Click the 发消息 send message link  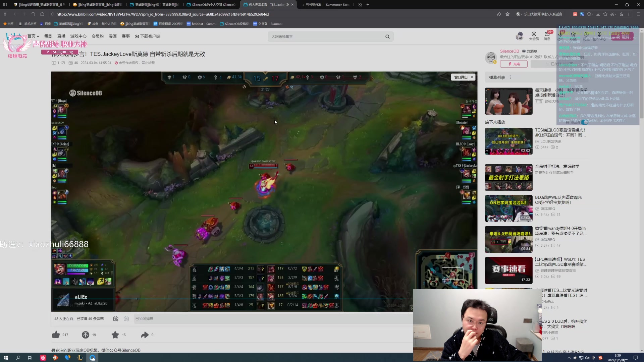click(530, 51)
